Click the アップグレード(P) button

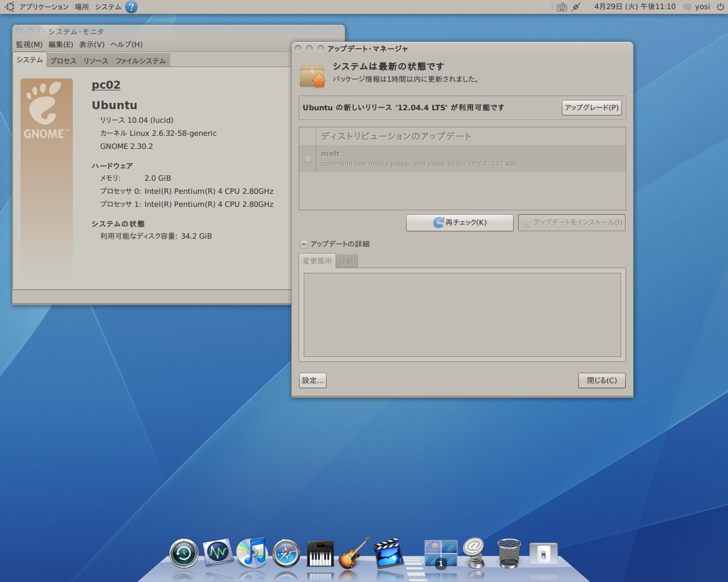[x=591, y=107]
